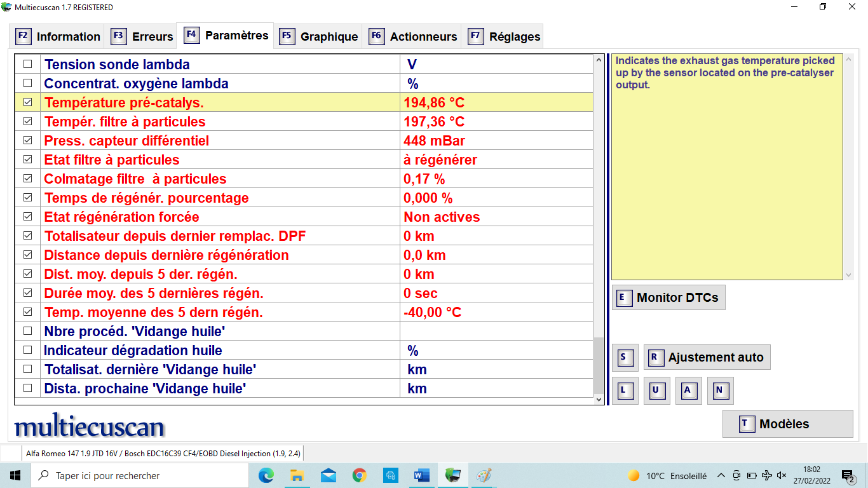Open the F5 Graphique tab
Screen dimensions: 868x488
(318, 36)
